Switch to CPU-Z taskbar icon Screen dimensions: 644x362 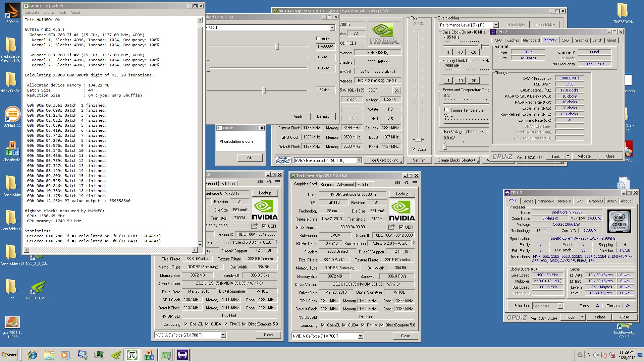[x=182, y=355]
